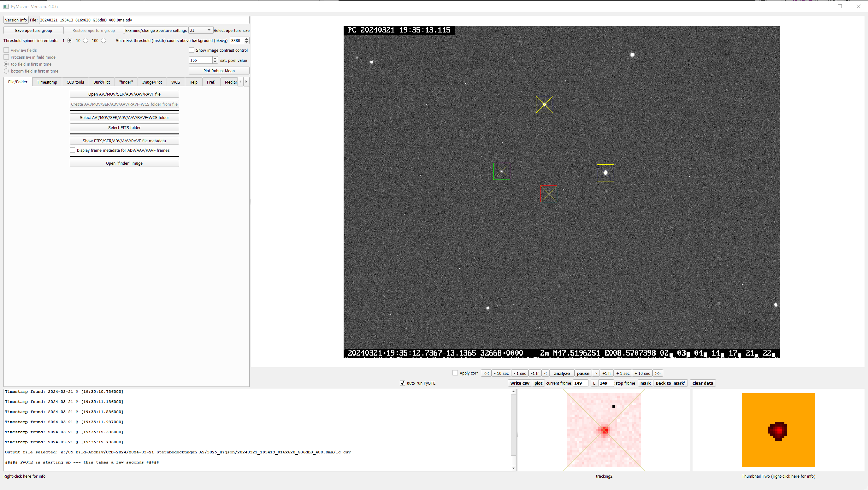Toggle auto-run PyOTE checkbox
The width and height of the screenshot is (868, 490).
click(402, 383)
